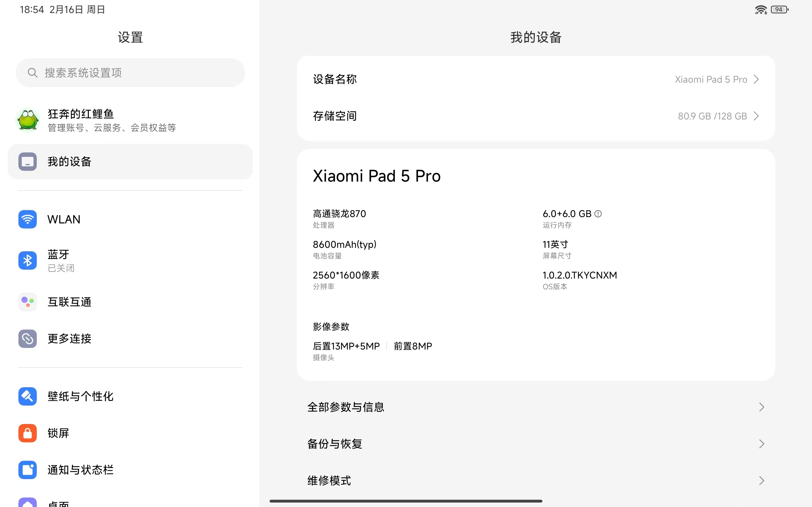Expand the 存储空间 row chevron
Image resolution: width=812 pixels, height=507 pixels.
tap(756, 116)
